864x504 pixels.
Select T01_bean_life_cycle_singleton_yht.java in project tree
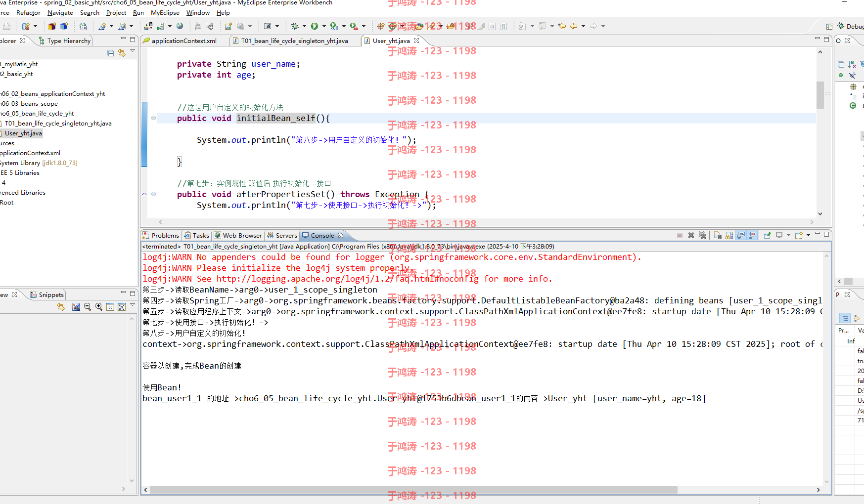point(58,124)
